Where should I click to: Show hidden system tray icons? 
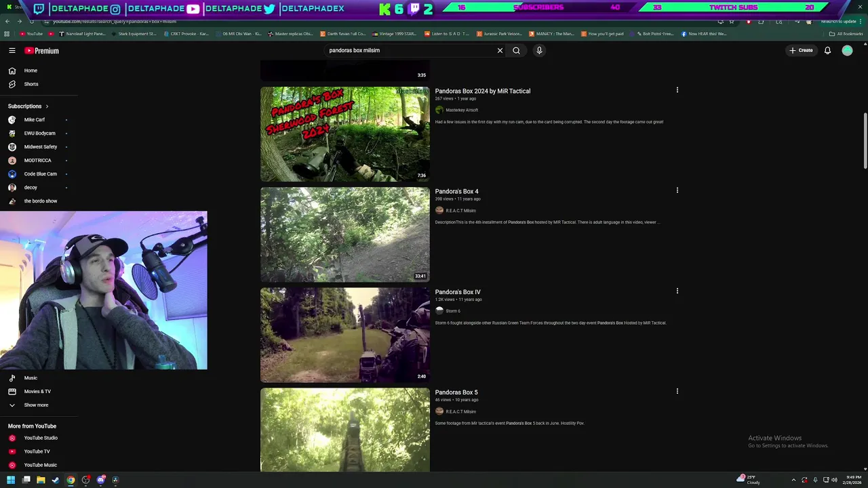(793, 480)
